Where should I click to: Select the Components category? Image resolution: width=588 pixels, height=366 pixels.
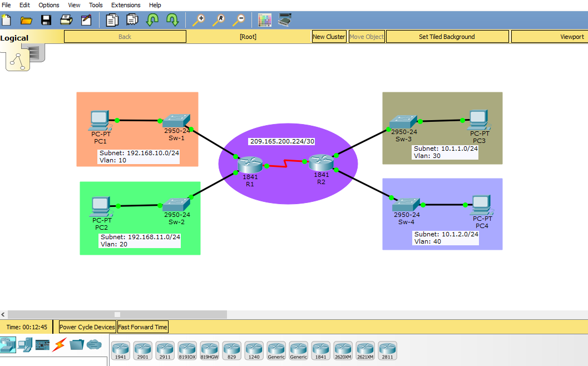point(42,345)
